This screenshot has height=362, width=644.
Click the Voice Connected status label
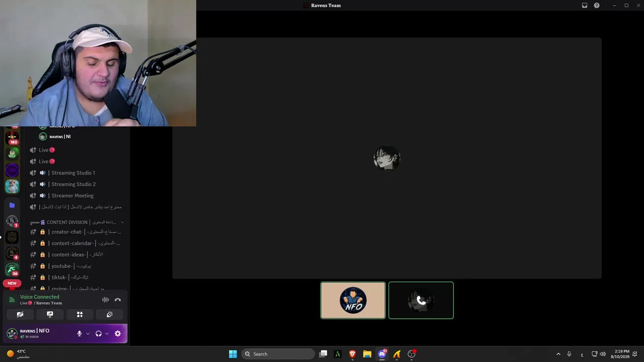[40, 297]
